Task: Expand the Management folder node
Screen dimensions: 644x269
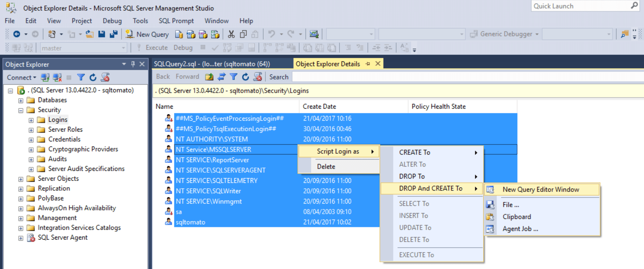Action: [x=21, y=218]
